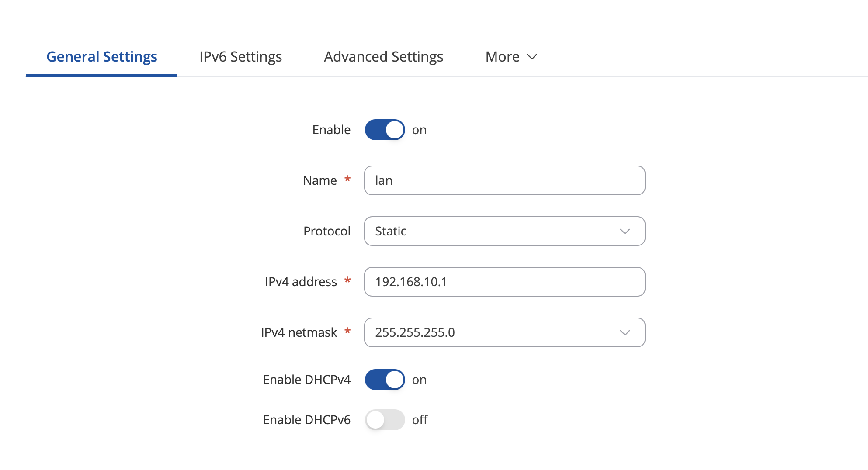
Task: Click the 'off' text beside Enable DHCPv6
Action: tap(420, 420)
